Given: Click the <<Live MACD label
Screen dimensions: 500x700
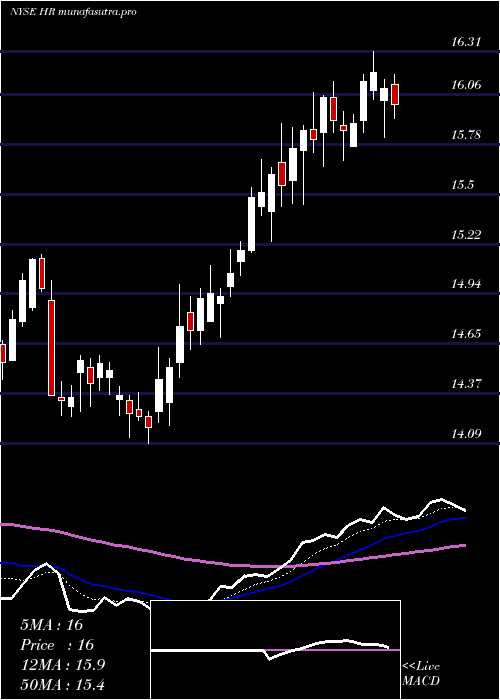Looking at the screenshot, I should click(x=421, y=674).
